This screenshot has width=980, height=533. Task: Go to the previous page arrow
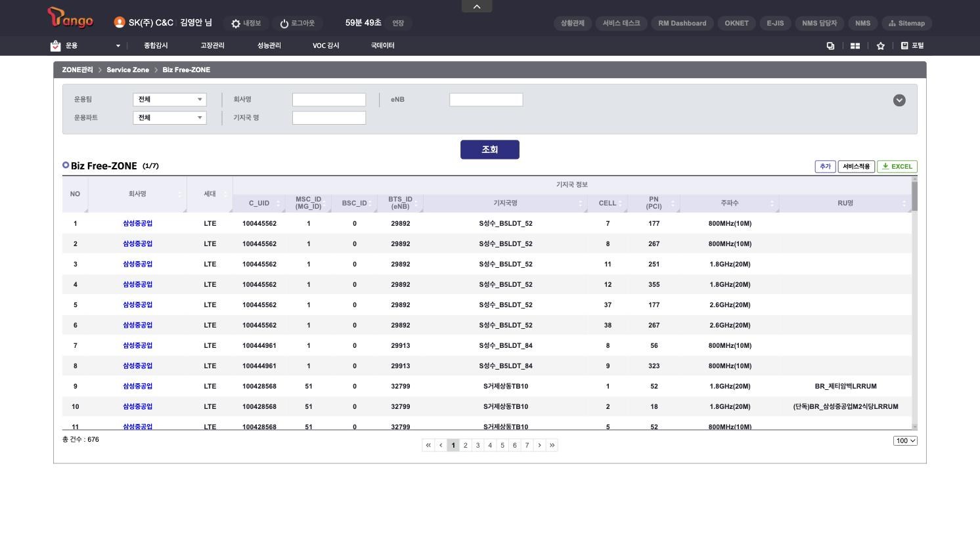pos(441,445)
